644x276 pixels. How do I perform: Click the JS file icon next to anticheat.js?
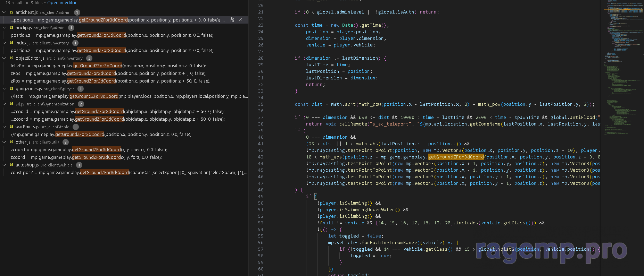[11, 12]
